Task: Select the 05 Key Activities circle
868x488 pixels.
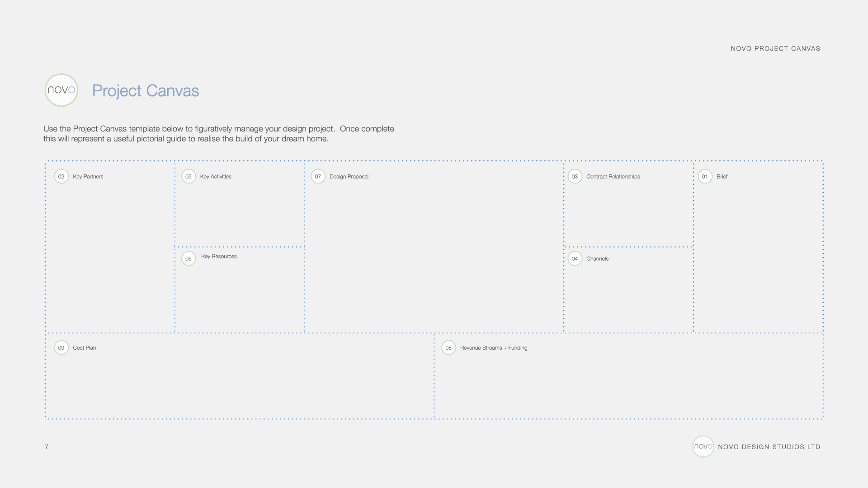Action: click(x=189, y=177)
